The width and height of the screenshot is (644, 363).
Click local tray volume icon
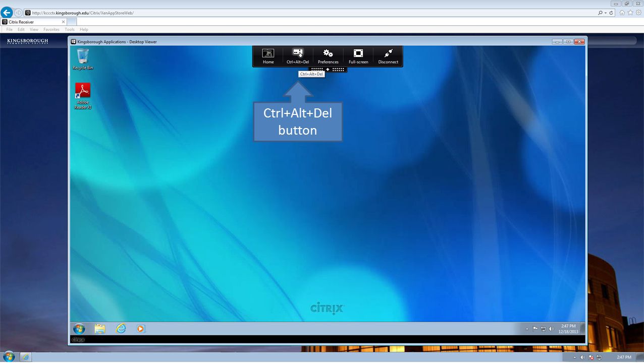pos(583,357)
